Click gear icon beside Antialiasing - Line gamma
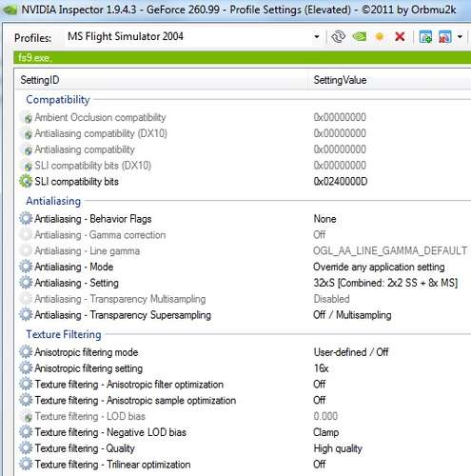471x476 pixels. point(26,250)
